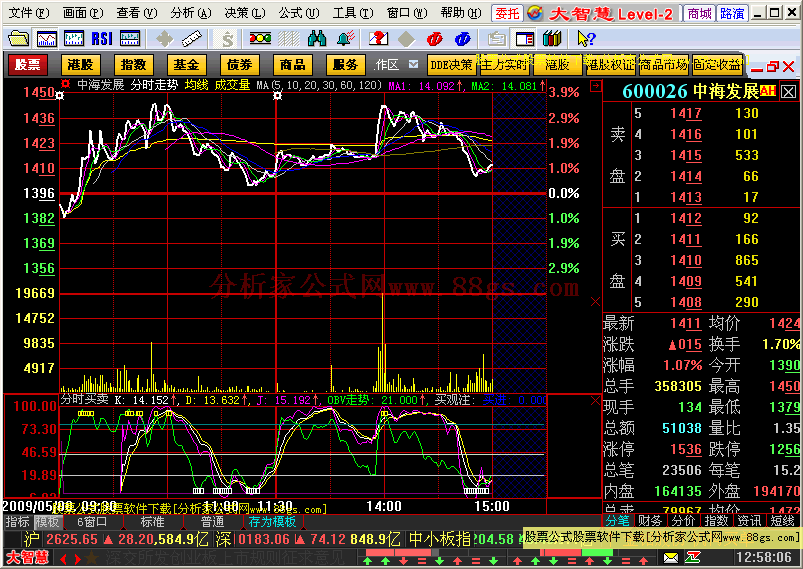Open the 帮助(H) menu
This screenshot has width=803, height=569.
pyautogui.click(x=461, y=13)
